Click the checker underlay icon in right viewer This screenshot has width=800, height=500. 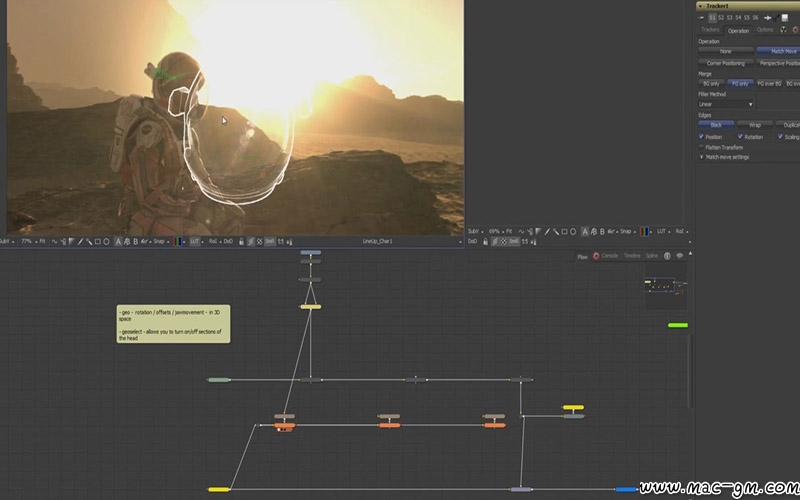[504, 242]
